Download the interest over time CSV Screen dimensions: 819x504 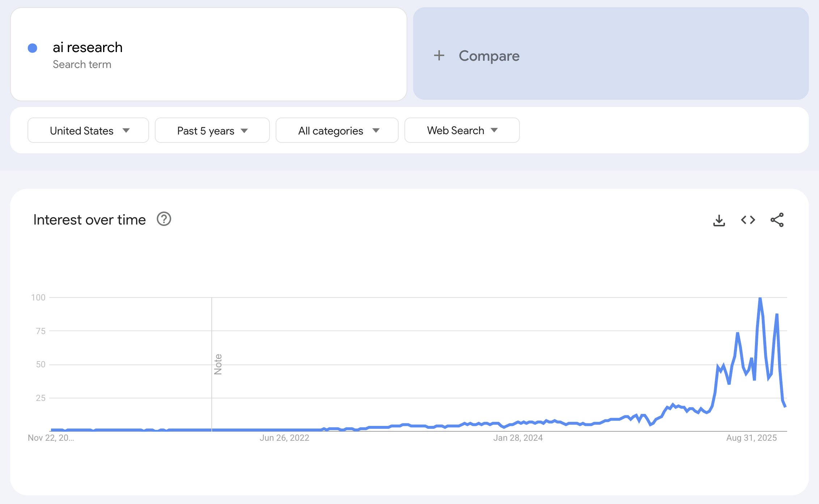tap(719, 220)
